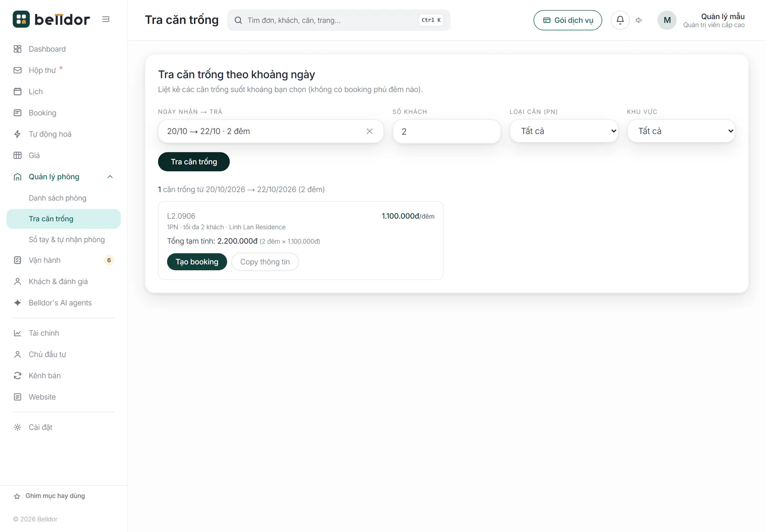Click Quản lý mẫu profile name

tap(723, 16)
